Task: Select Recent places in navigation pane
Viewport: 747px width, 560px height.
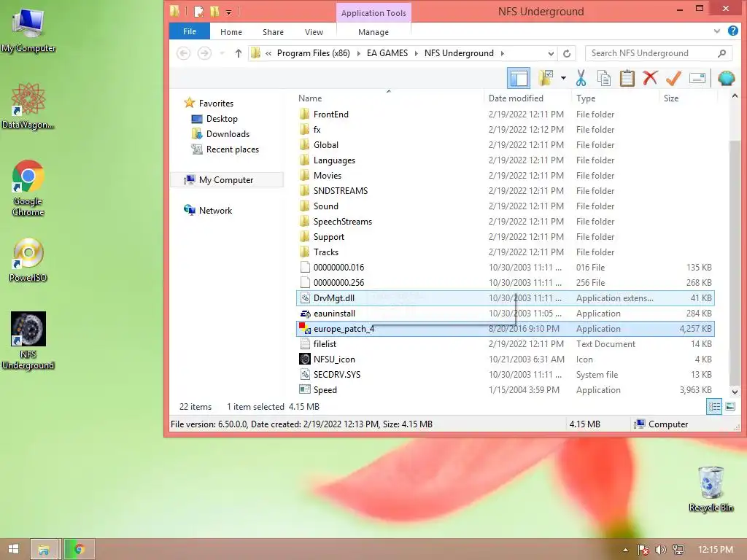Action: (x=233, y=149)
